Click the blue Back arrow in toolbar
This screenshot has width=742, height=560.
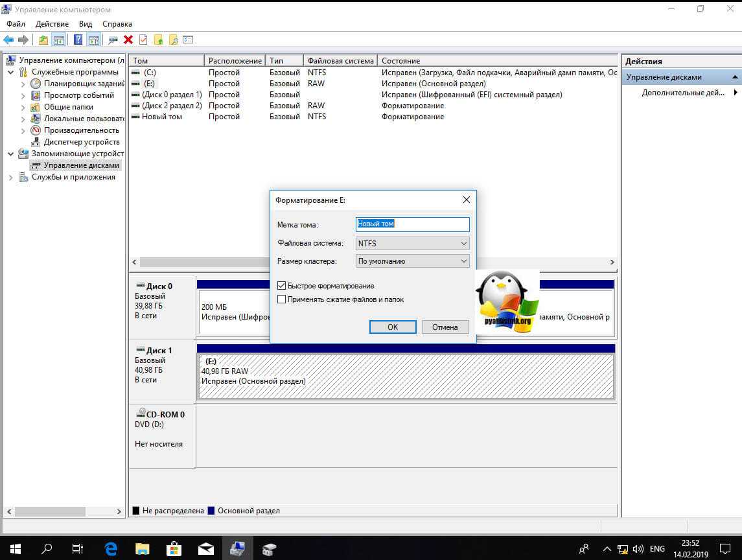tap(8, 40)
